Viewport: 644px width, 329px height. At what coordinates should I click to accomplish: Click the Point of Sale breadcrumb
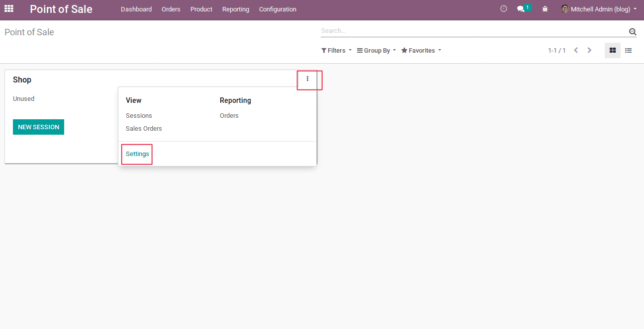pyautogui.click(x=29, y=32)
